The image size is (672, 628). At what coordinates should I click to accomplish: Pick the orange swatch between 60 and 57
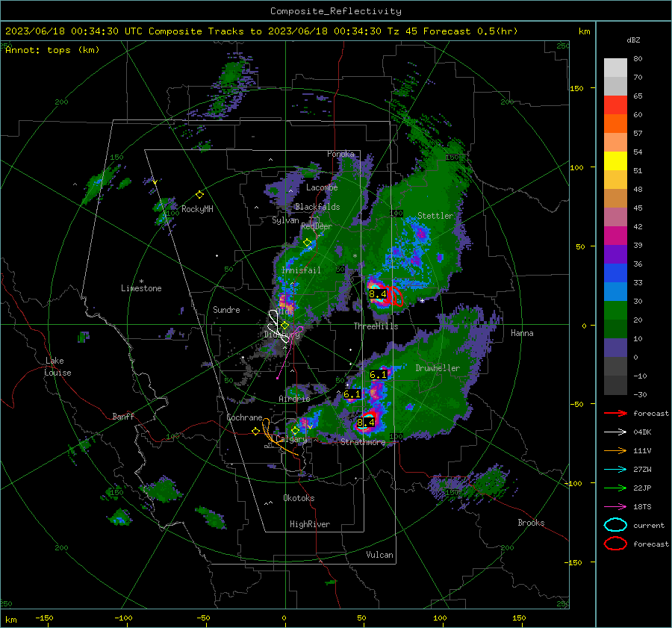pyautogui.click(x=615, y=124)
